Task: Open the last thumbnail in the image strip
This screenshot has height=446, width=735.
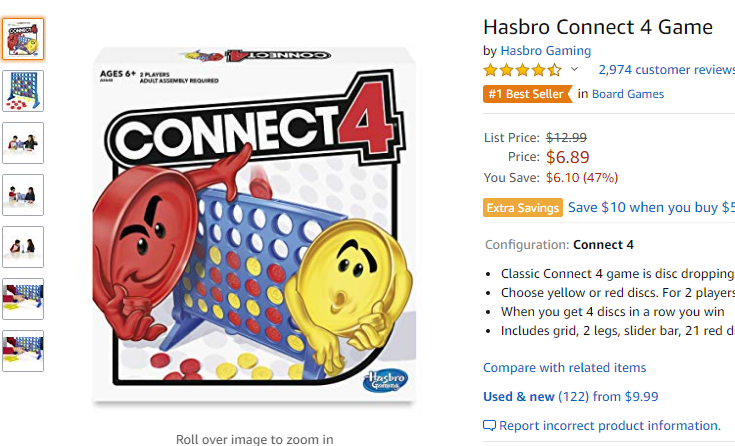Action: coord(23,351)
